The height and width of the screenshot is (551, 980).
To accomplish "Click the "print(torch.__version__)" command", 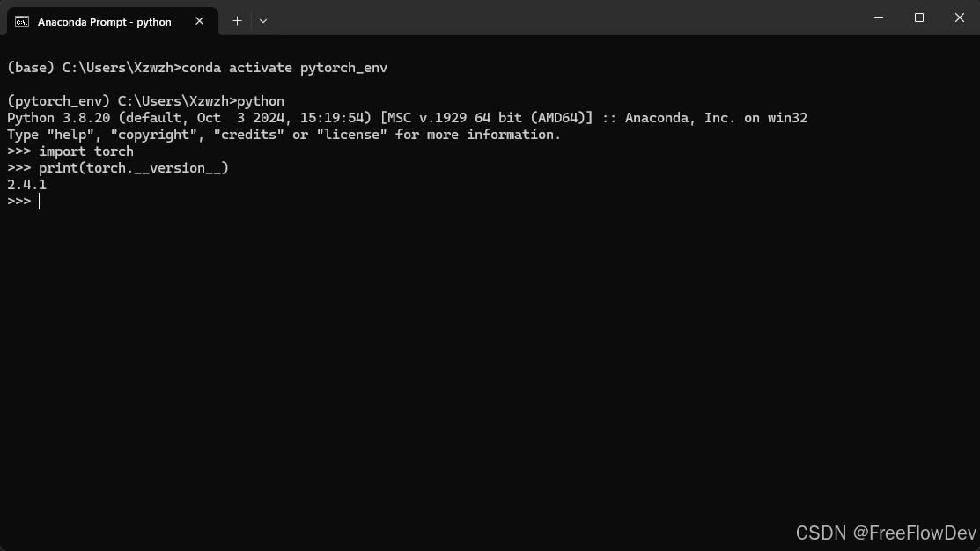I will pyautogui.click(x=133, y=168).
